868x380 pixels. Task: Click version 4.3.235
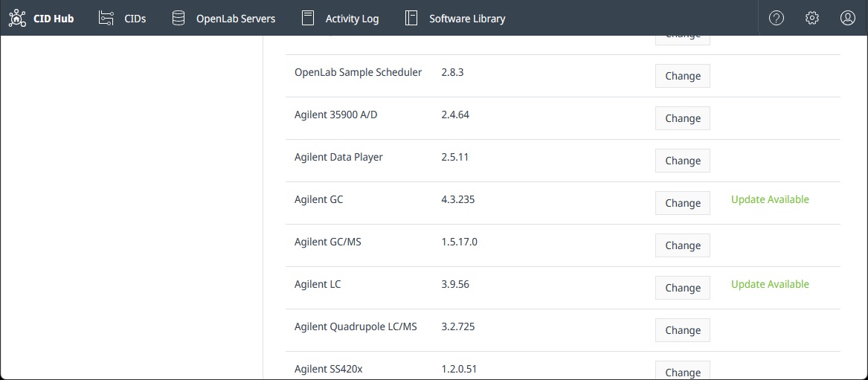[458, 199]
